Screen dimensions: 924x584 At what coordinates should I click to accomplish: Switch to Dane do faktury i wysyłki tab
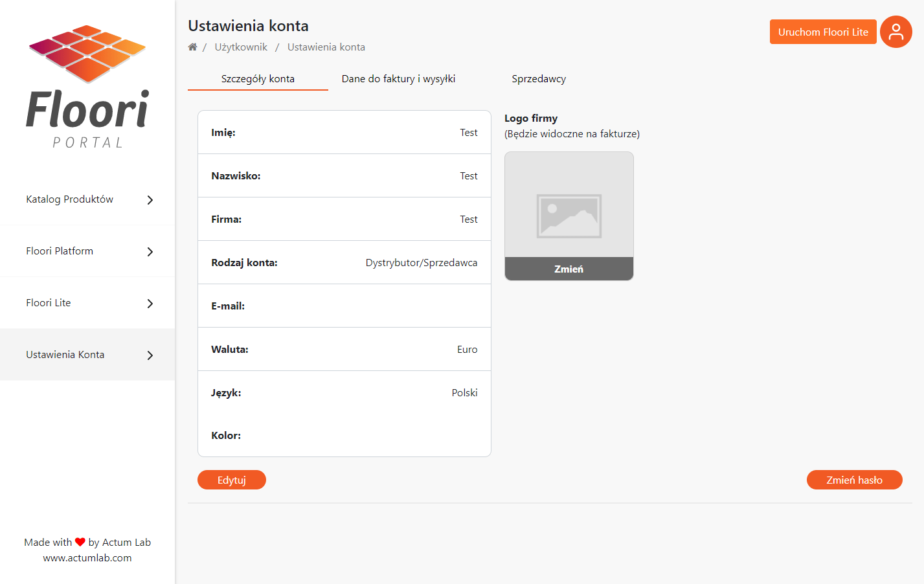[x=398, y=79]
